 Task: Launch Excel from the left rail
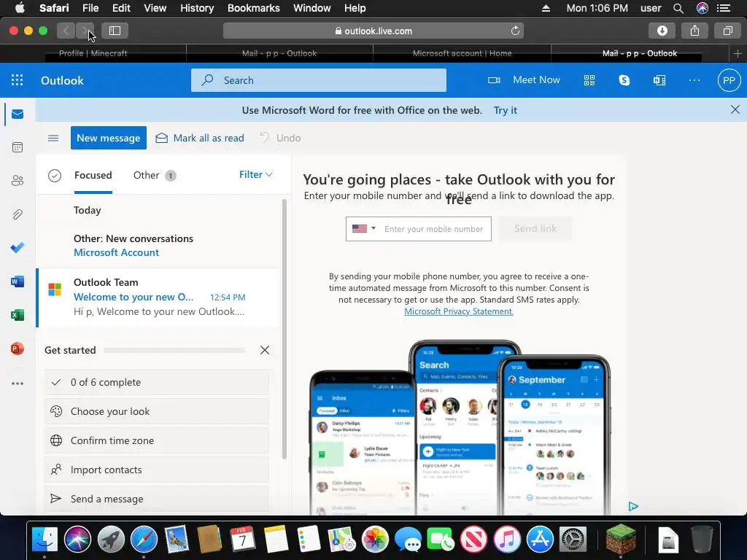click(x=18, y=315)
